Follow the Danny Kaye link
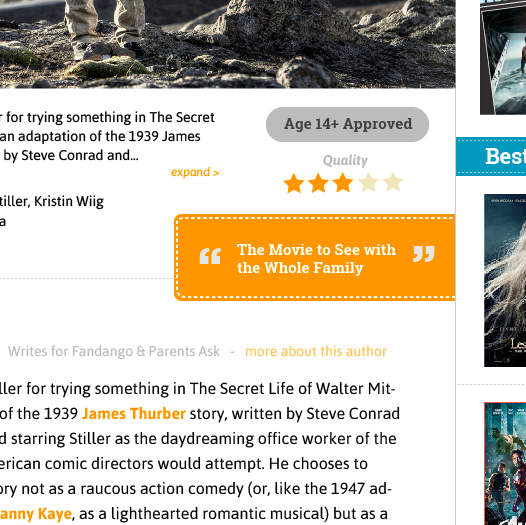The image size is (526, 525). point(36,514)
